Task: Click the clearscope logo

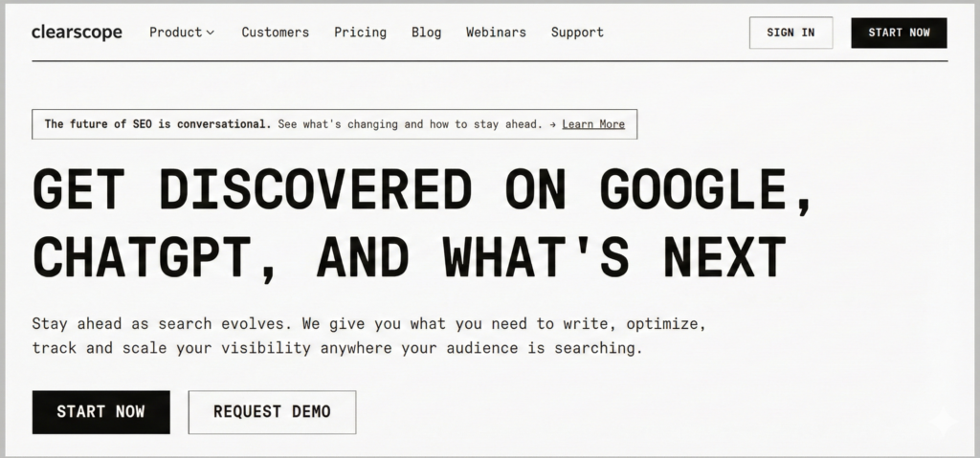Action: [x=77, y=33]
